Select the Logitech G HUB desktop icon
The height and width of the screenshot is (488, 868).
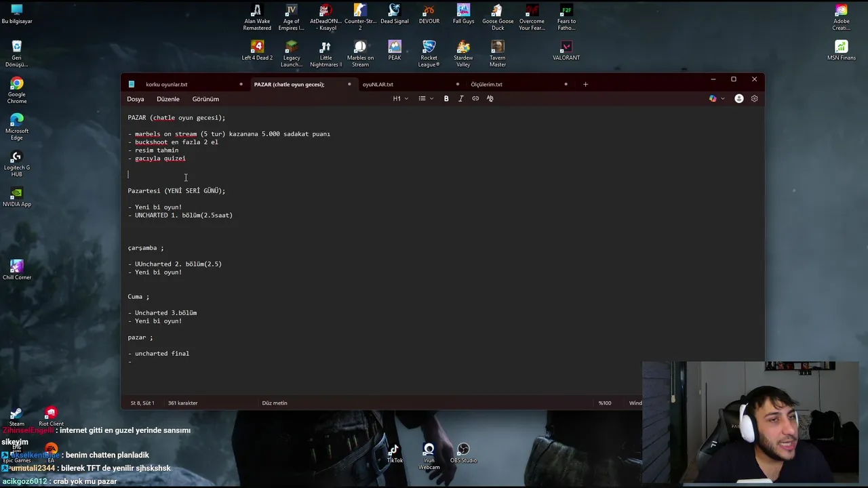(x=17, y=164)
